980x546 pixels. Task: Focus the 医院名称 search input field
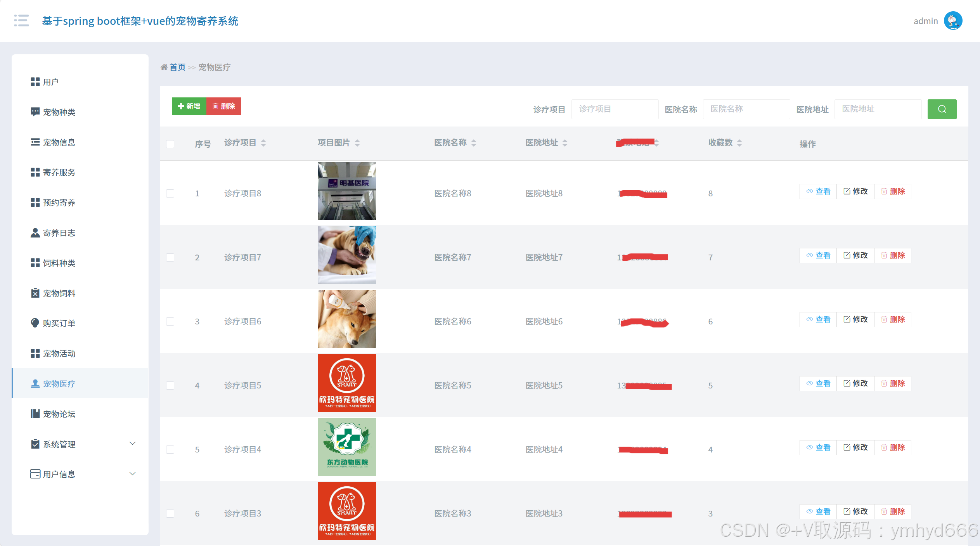746,109
